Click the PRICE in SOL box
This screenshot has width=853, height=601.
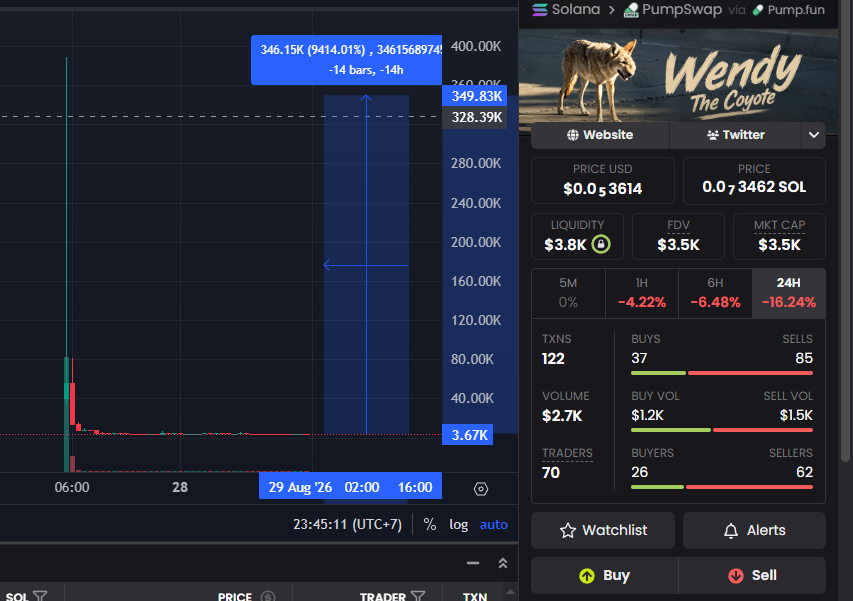pos(754,181)
